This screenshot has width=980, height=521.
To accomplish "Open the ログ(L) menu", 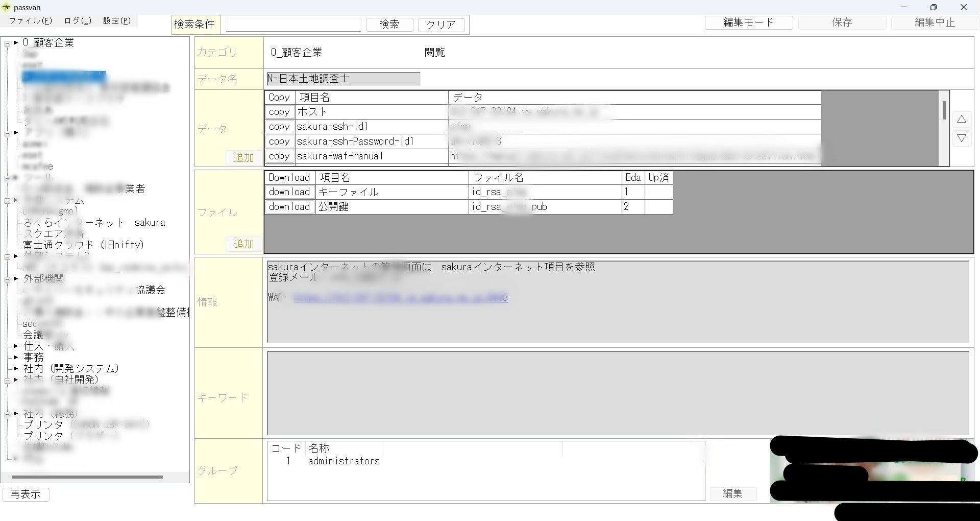I will pyautogui.click(x=78, y=21).
